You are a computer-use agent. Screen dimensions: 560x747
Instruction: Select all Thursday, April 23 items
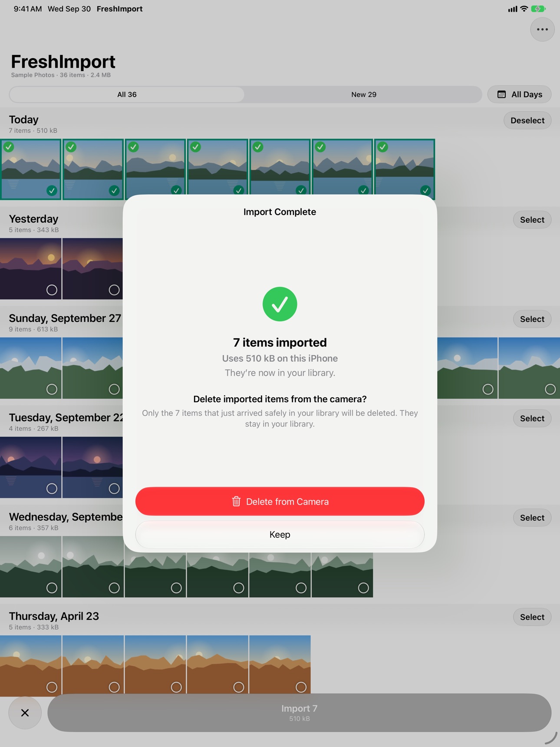pyautogui.click(x=532, y=617)
